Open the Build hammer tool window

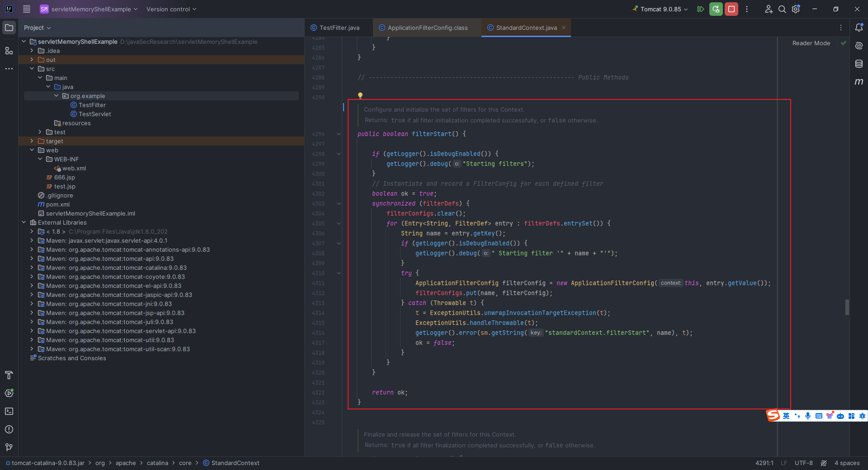click(9, 375)
